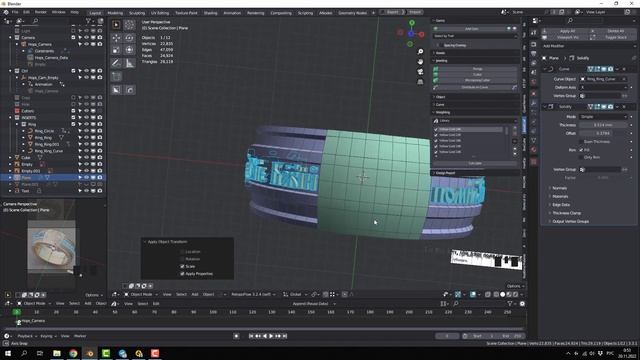Open the Shading workspace tab
This screenshot has height=360, width=640.
pos(211,13)
